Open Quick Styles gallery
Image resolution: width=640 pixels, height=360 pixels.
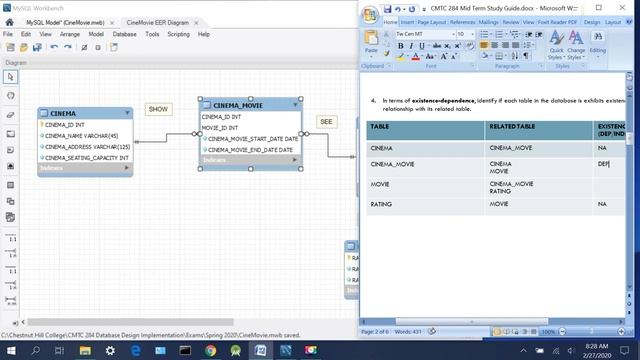(556, 45)
